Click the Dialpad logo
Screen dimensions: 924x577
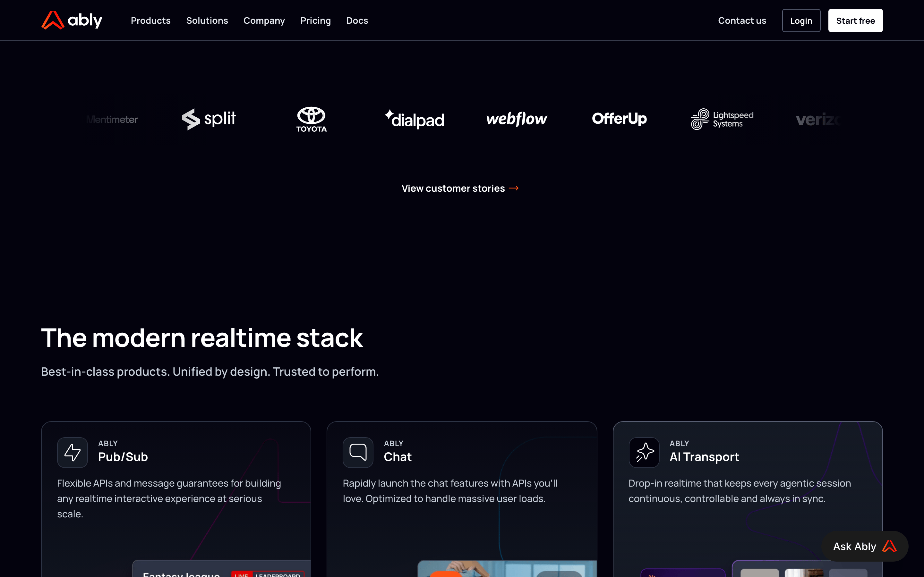point(414,119)
